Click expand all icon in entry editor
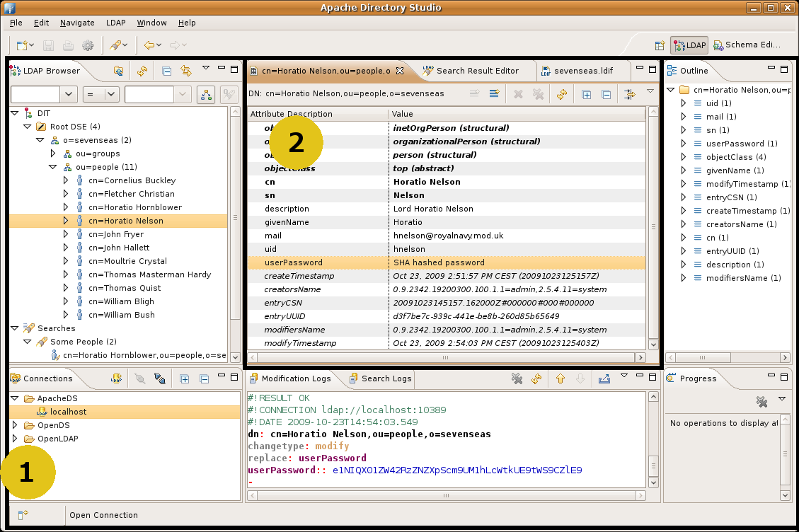 tap(586, 93)
